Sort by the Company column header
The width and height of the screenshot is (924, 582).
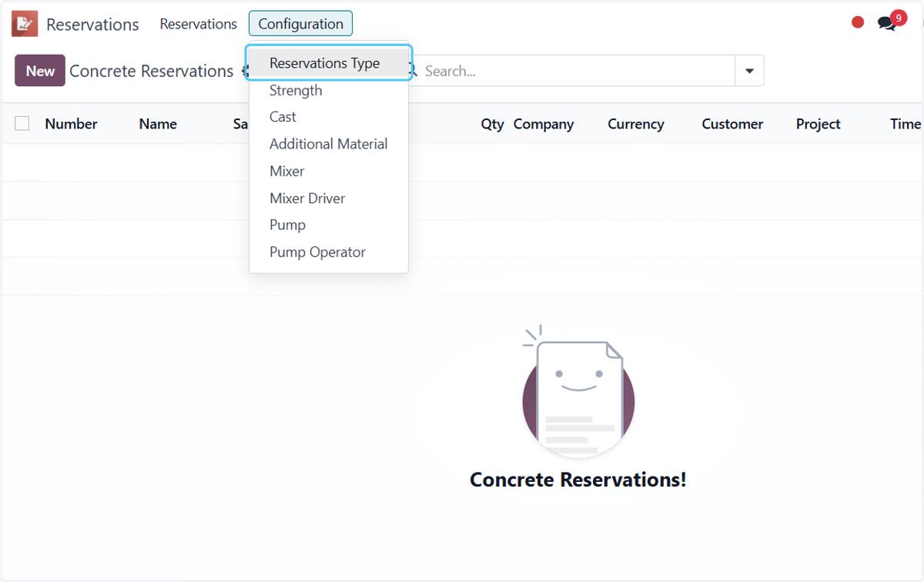[544, 124]
